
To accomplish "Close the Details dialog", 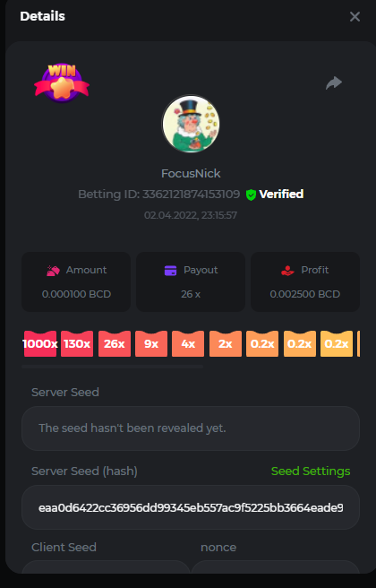I will (355, 16).
